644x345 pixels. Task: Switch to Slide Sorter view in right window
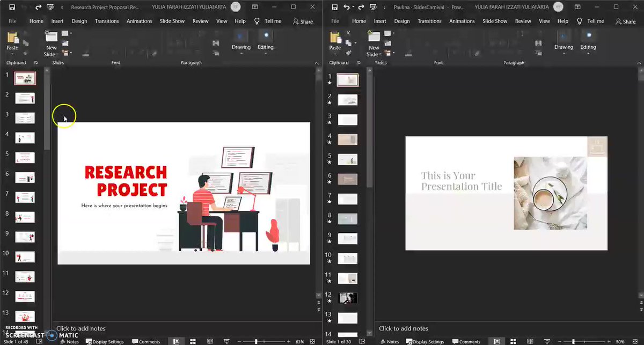click(513, 342)
